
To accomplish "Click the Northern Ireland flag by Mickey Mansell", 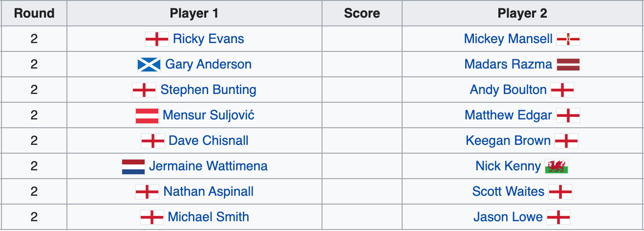I will (x=568, y=39).
